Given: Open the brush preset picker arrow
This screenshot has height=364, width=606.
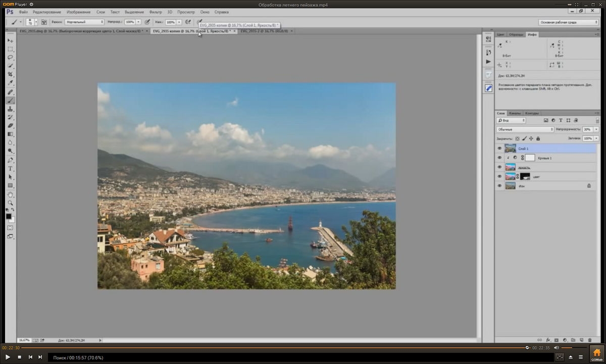Looking at the screenshot, I should tap(36, 22).
